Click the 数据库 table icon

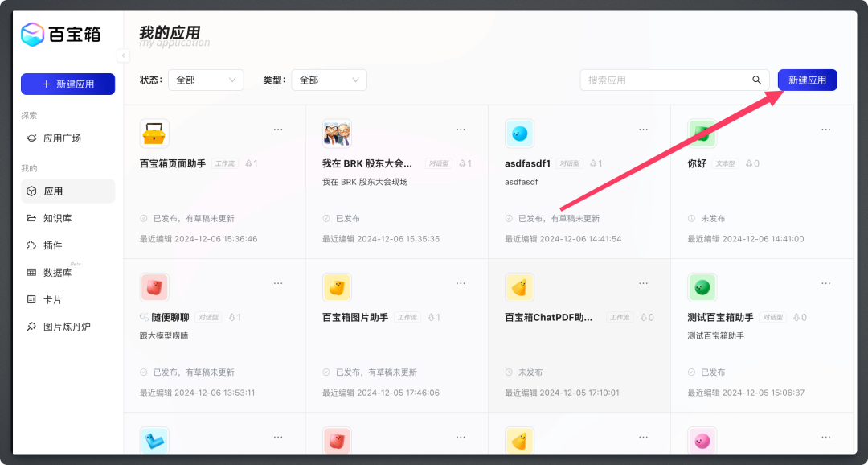tap(31, 273)
